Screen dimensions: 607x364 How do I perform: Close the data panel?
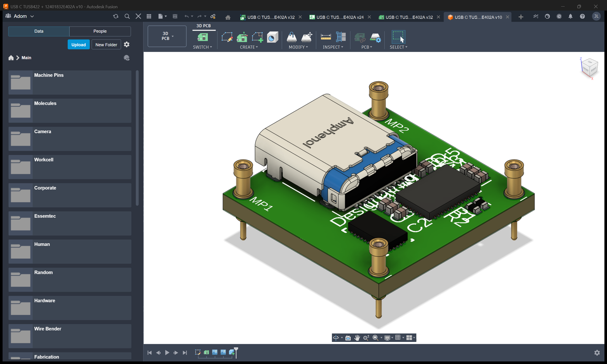pos(138,16)
